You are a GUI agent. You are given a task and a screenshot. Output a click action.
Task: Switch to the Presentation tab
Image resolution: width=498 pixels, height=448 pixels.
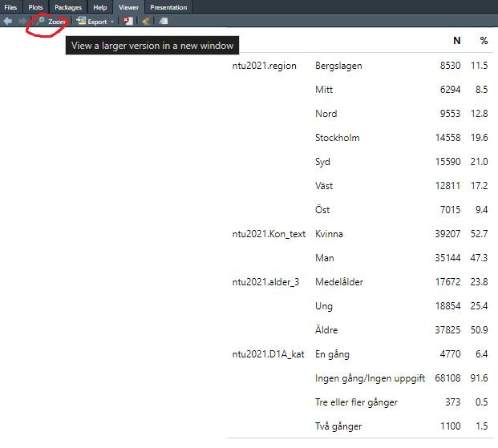(x=168, y=7)
